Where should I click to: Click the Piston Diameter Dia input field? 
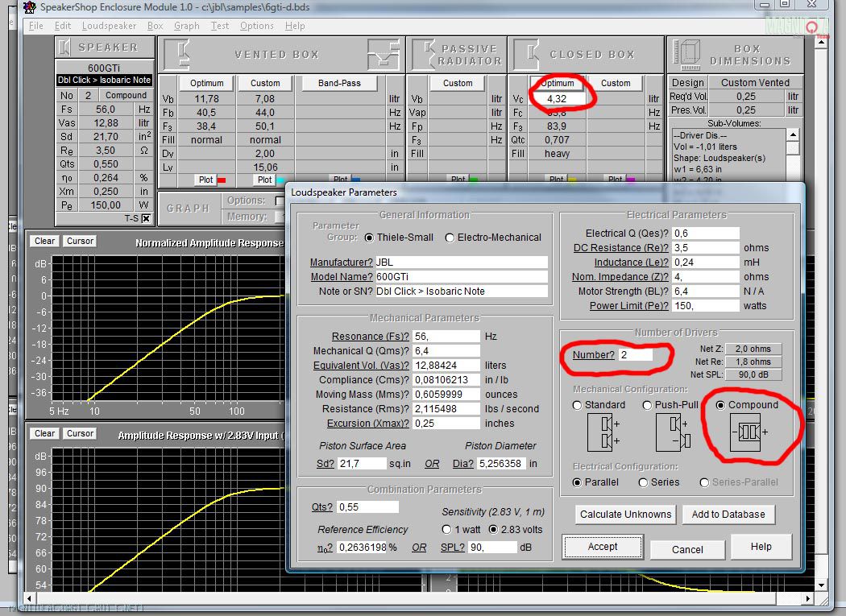pyautogui.click(x=501, y=463)
